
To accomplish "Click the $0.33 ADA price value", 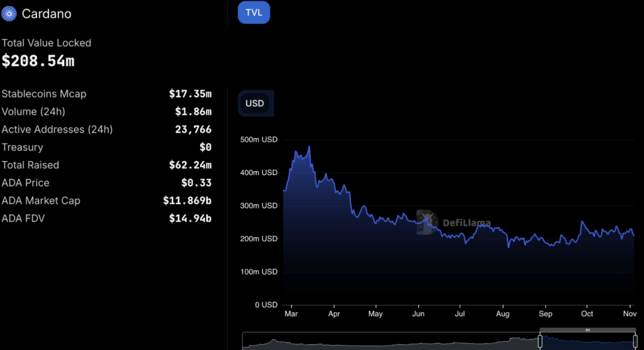I will pos(196,183).
